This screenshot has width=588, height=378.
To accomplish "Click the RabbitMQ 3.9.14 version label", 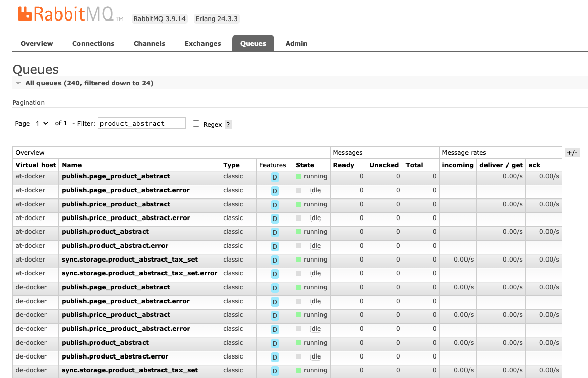I will (x=159, y=19).
